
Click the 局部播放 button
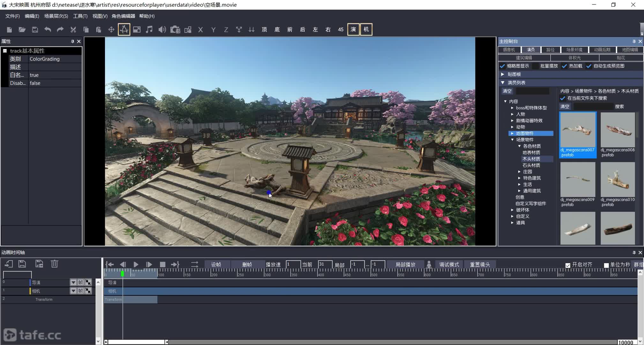tap(405, 264)
